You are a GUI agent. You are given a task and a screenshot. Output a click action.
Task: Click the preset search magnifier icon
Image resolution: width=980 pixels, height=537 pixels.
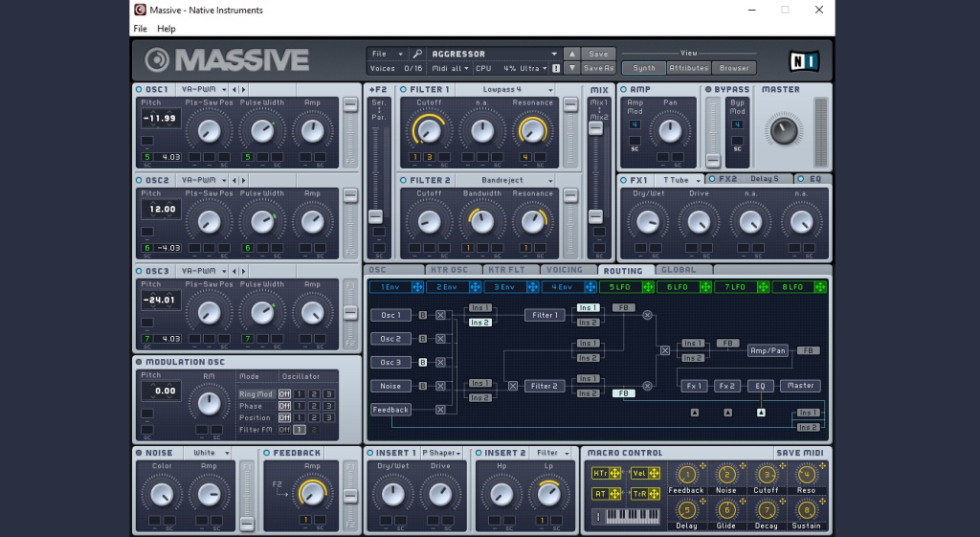point(417,54)
